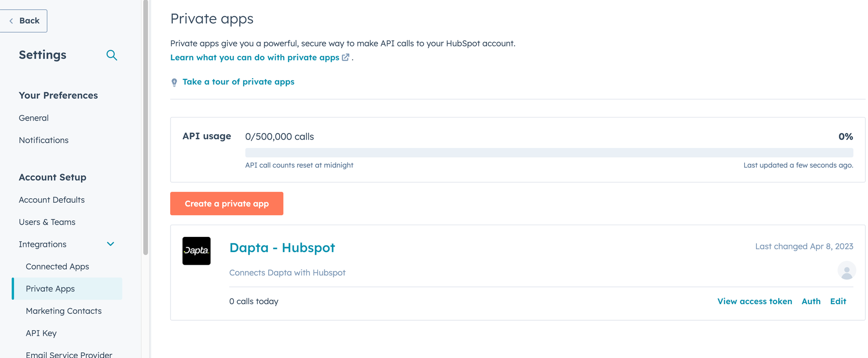
Task: Open General preferences
Action: [33, 118]
